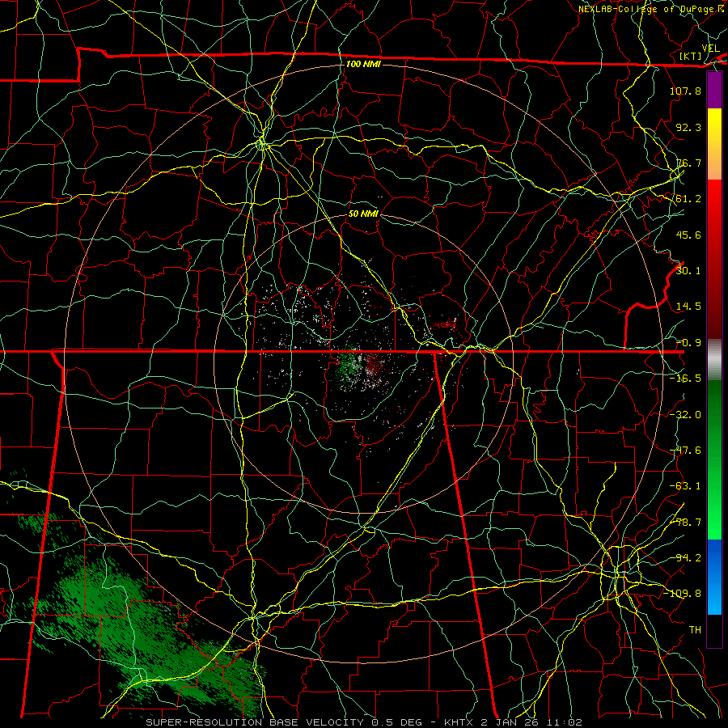Click the -47.6 velocity scale value

tap(685, 451)
